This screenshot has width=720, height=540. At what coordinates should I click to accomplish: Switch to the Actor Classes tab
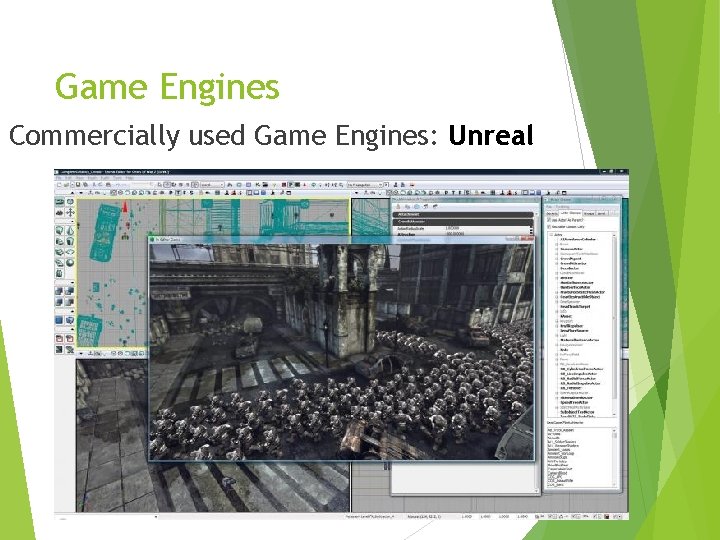coord(570,214)
